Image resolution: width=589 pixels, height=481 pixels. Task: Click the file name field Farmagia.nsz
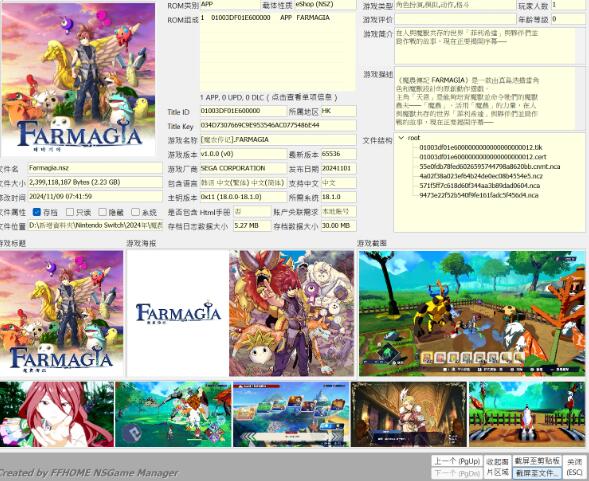95,168
